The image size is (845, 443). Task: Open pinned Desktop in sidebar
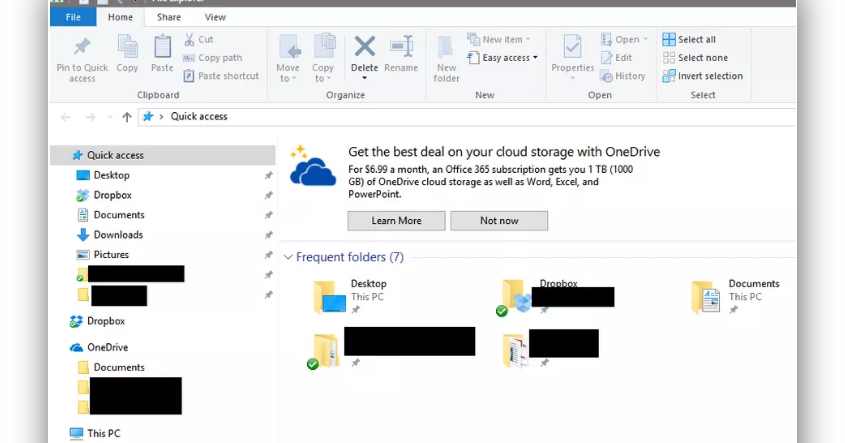112,175
